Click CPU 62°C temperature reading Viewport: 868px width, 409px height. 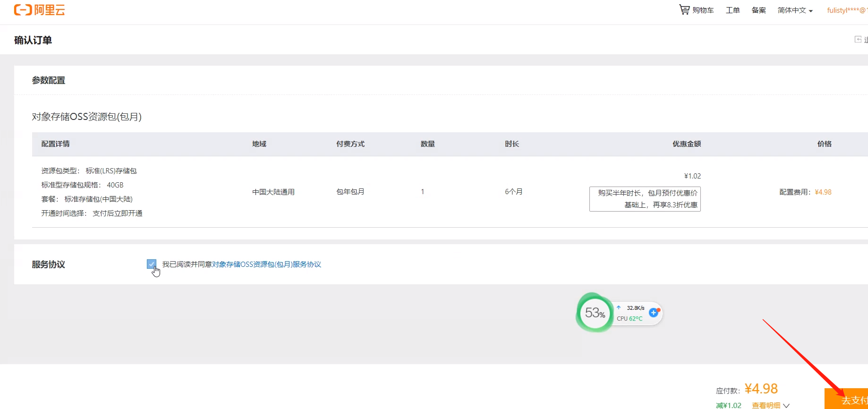pyautogui.click(x=630, y=318)
